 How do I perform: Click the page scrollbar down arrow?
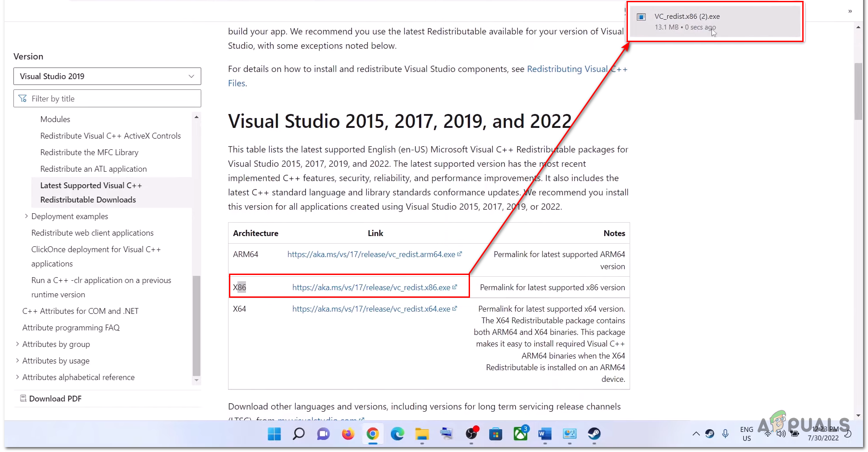(858, 415)
